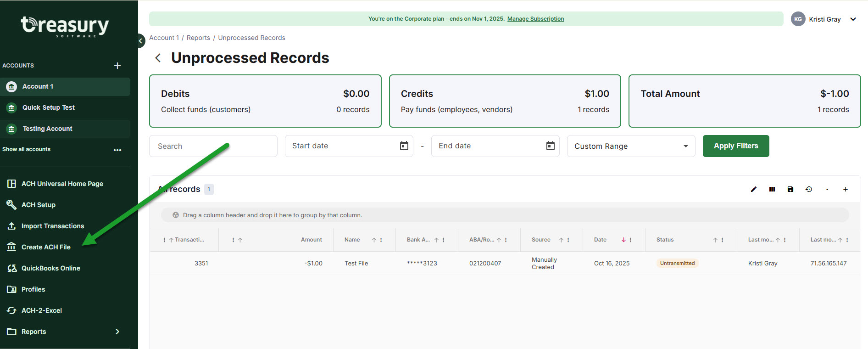Expand the Reports submenu chevron
The height and width of the screenshot is (349, 868).
[x=117, y=332]
